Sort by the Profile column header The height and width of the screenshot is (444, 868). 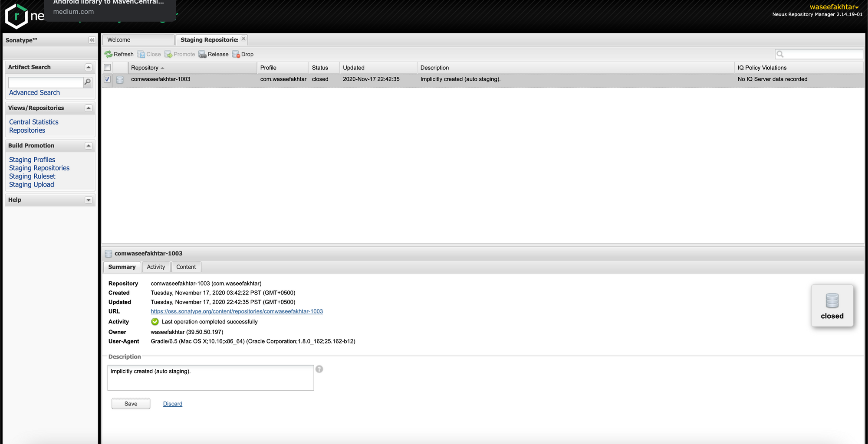click(283, 68)
